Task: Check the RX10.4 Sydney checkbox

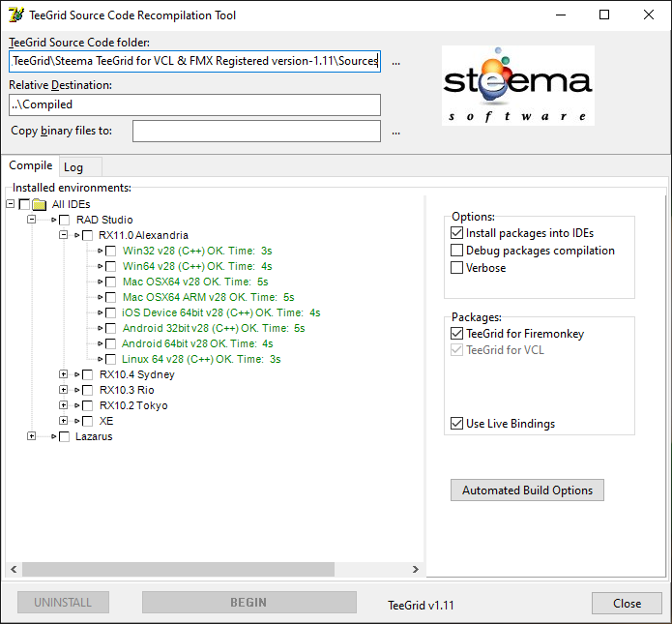Action: pyautogui.click(x=87, y=374)
